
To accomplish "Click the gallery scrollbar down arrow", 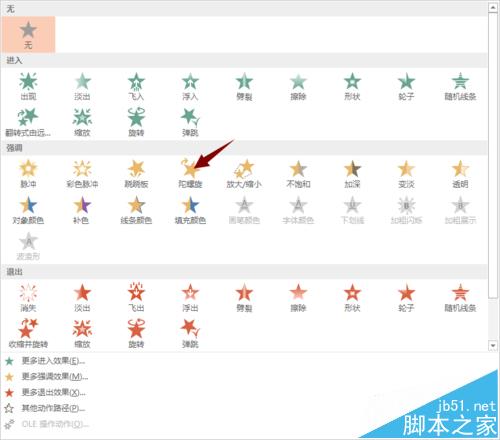I will (x=493, y=346).
